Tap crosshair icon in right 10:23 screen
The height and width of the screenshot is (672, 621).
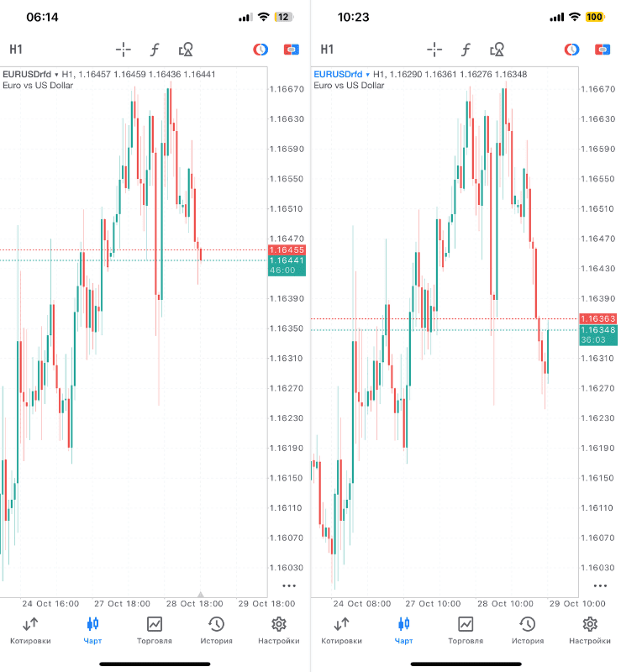(x=434, y=50)
